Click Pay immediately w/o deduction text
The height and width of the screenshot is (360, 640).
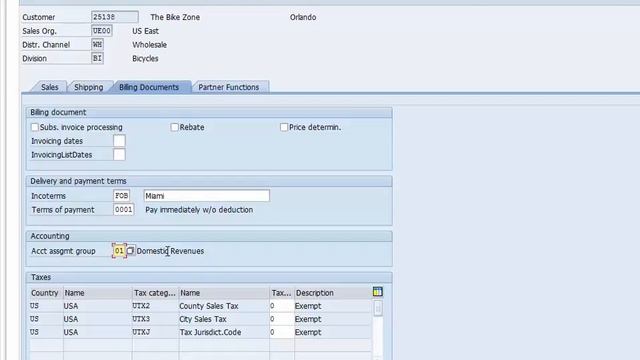[199, 210]
